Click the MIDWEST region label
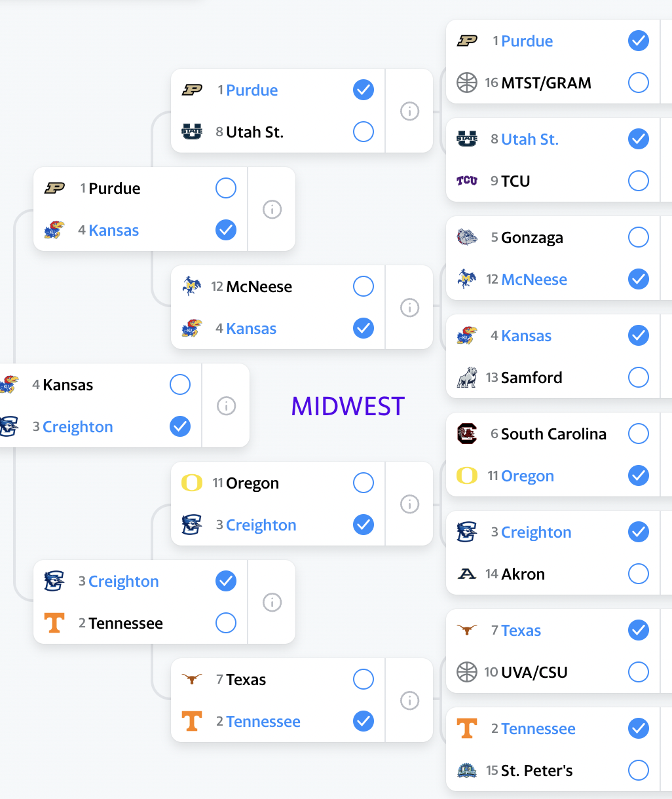The height and width of the screenshot is (799, 672). [x=348, y=406]
